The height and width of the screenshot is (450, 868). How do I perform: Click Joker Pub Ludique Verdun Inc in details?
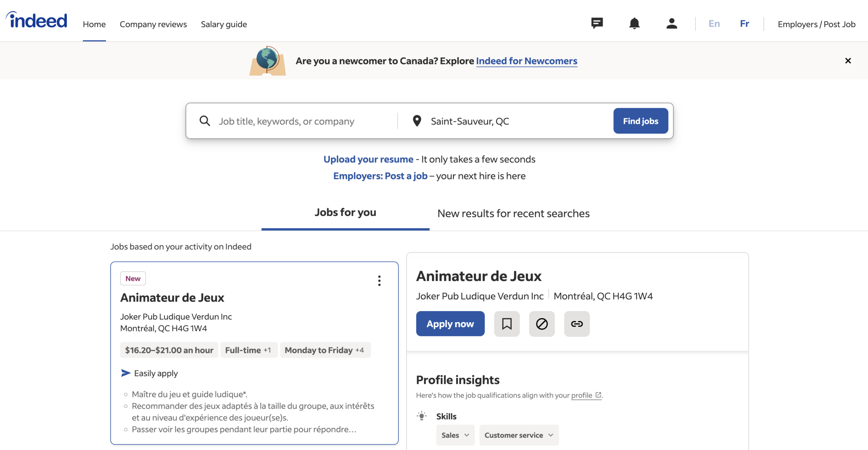coord(479,296)
